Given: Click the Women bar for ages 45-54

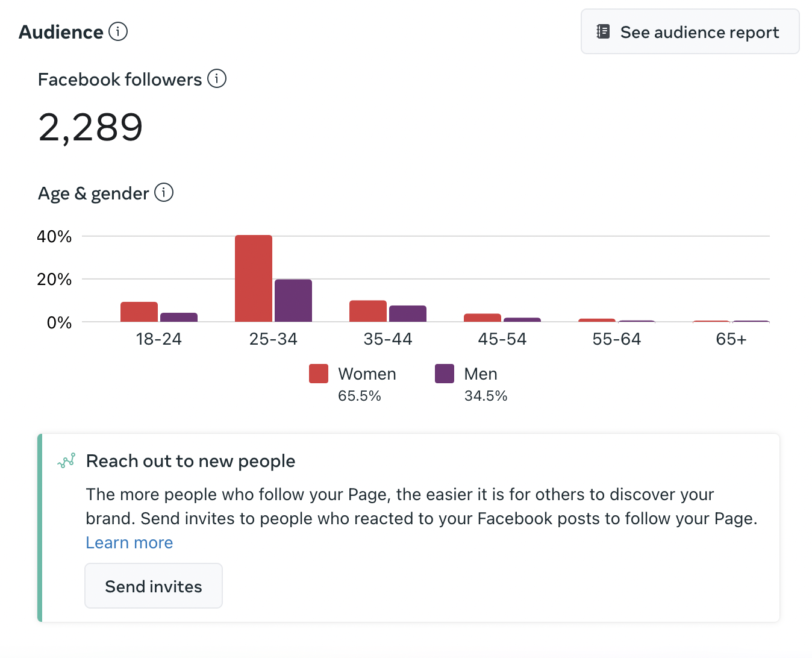Looking at the screenshot, I should coord(483,318).
